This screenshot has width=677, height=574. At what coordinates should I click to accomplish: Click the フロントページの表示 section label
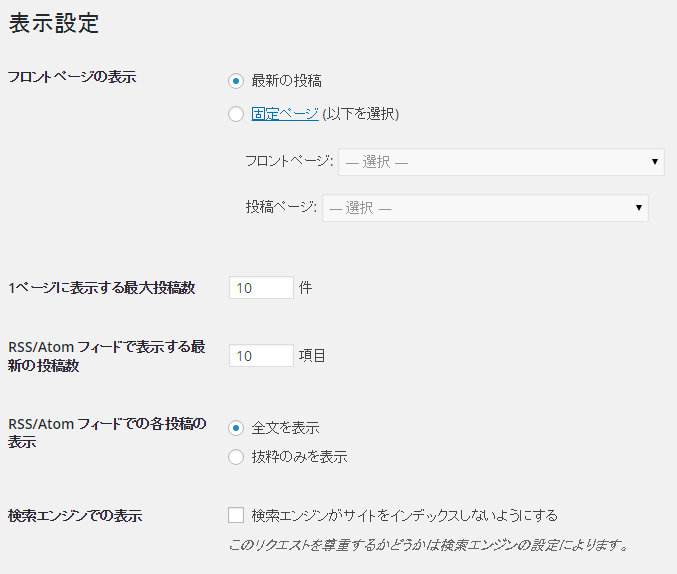(x=72, y=77)
